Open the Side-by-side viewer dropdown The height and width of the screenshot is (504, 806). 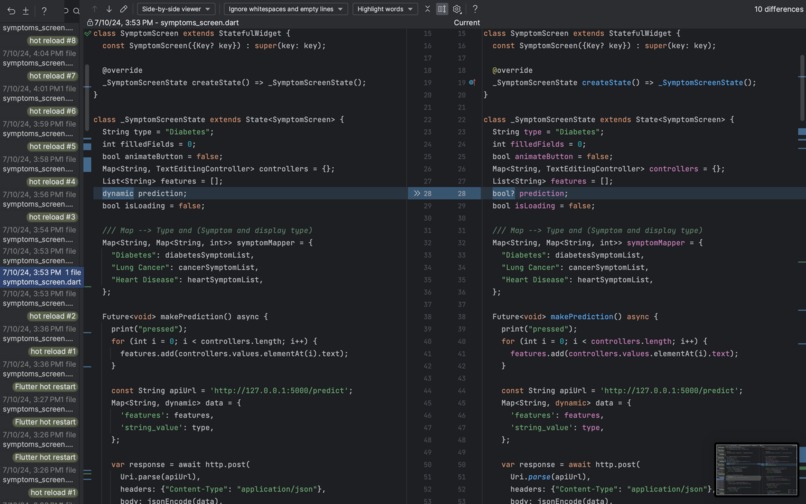click(176, 9)
